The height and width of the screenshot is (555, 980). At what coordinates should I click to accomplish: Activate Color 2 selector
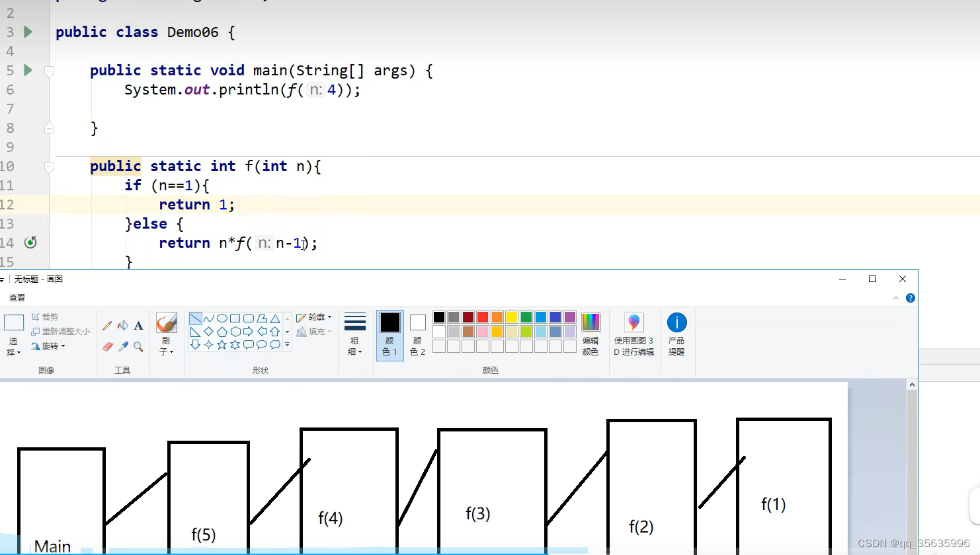point(417,335)
